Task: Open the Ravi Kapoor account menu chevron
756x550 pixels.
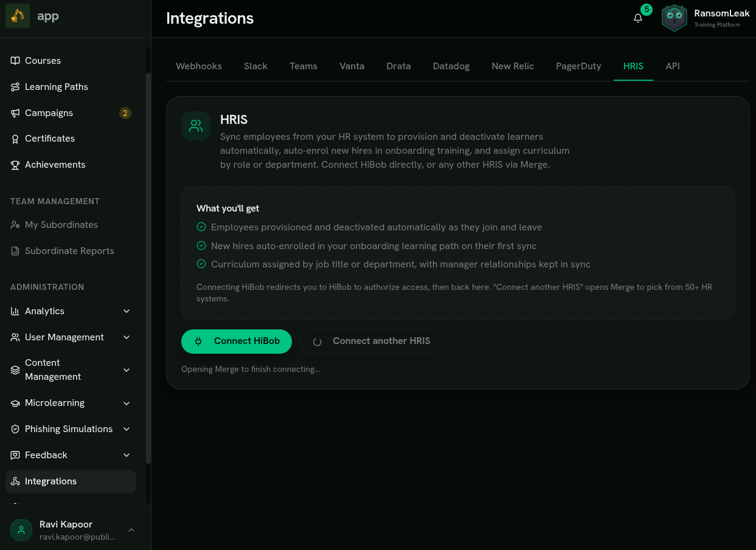Action: point(131,530)
